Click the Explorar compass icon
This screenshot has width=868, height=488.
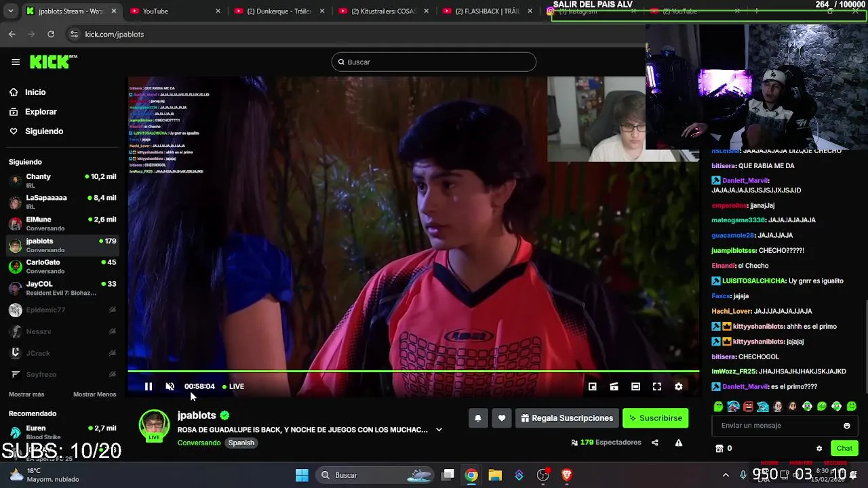pyautogui.click(x=14, y=112)
